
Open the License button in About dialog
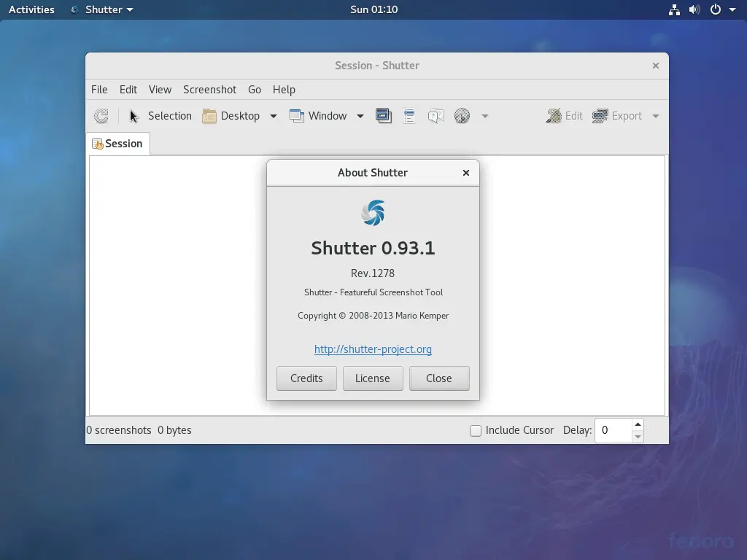(373, 378)
